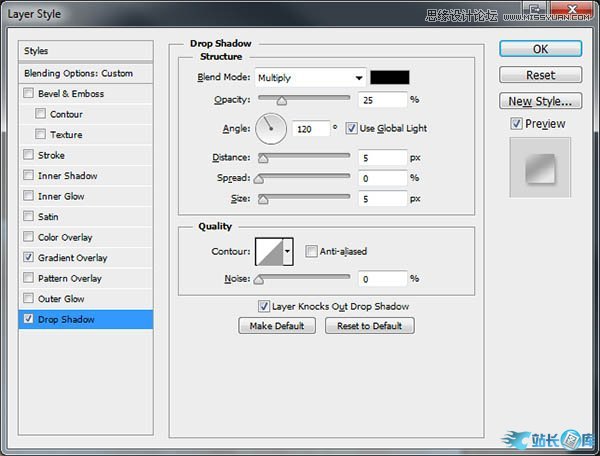Expand the contour picker dropdown arrow
The image size is (600, 456).
tap(288, 252)
